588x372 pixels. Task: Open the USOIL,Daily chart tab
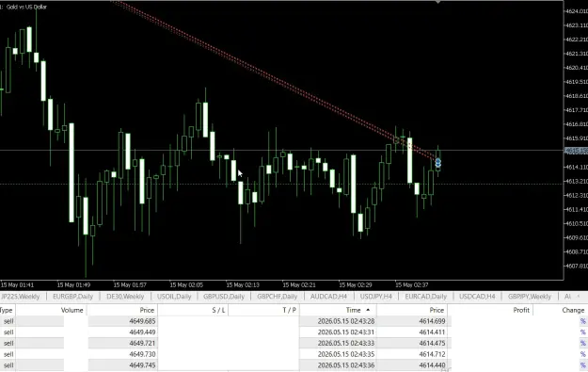(174, 297)
